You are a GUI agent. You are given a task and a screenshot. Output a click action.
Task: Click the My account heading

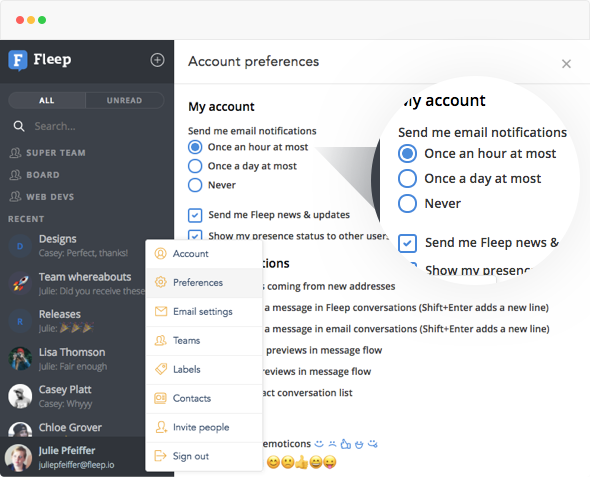[x=221, y=107]
